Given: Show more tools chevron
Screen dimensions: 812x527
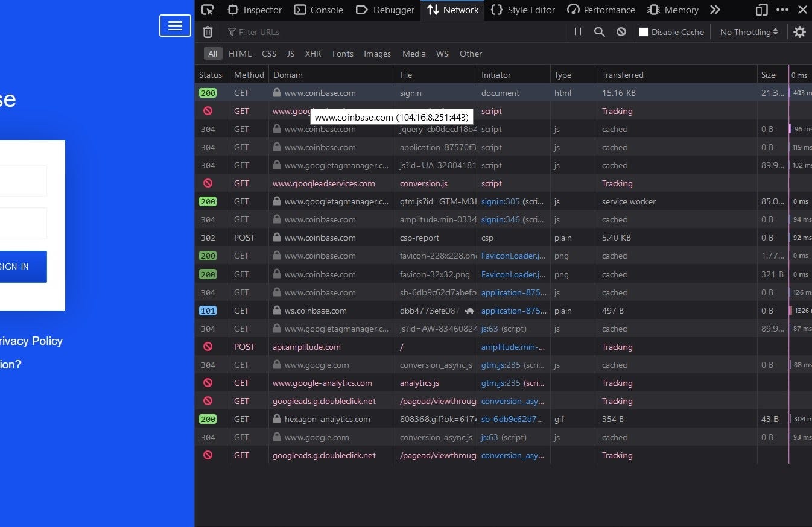Looking at the screenshot, I should (x=715, y=10).
